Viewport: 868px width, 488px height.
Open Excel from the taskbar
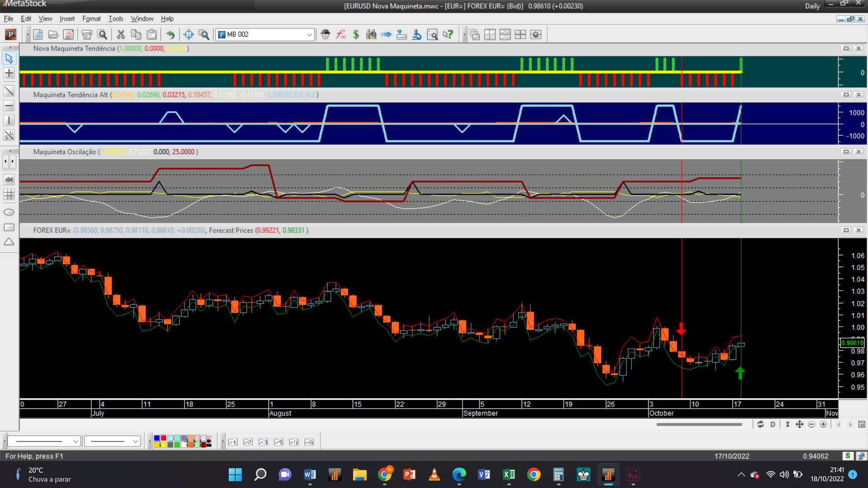click(x=509, y=474)
